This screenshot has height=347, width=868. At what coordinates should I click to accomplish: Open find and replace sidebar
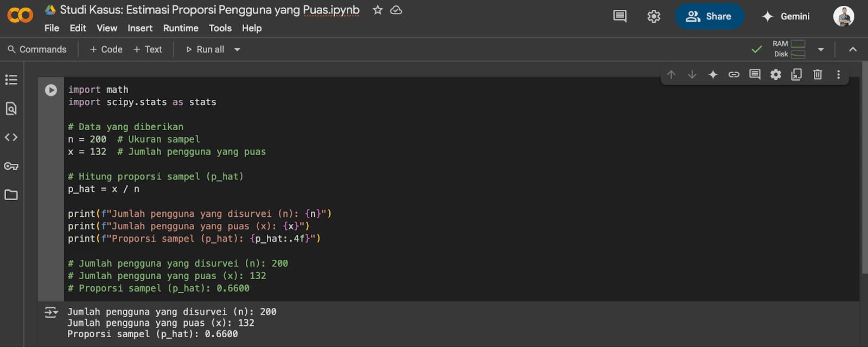tap(11, 108)
